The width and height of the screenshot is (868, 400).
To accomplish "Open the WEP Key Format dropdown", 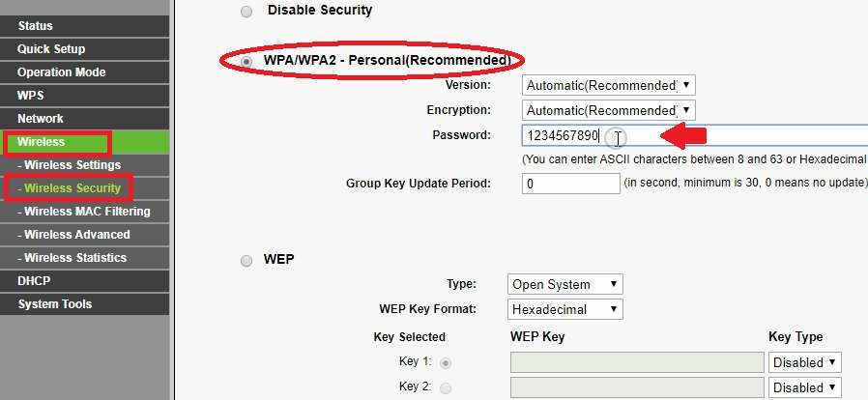I will [565, 309].
